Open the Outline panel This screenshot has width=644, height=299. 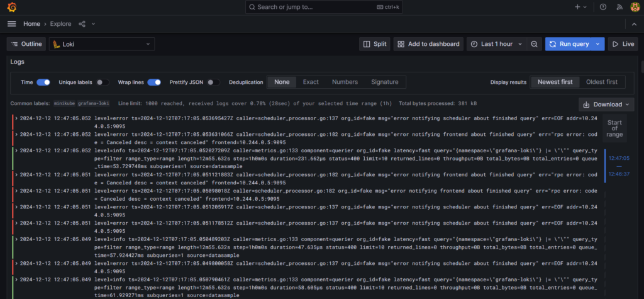(26, 44)
